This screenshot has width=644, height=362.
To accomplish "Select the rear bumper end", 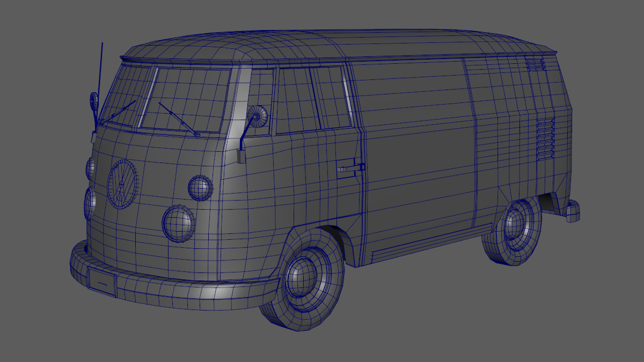I will [573, 210].
